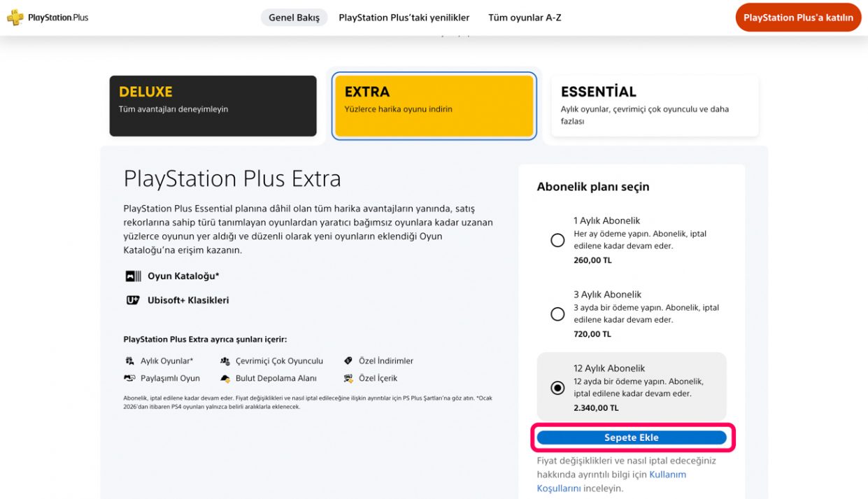Click the PlayStation Plus logo icon
Viewport: 868px width, 499px height.
coord(15,17)
